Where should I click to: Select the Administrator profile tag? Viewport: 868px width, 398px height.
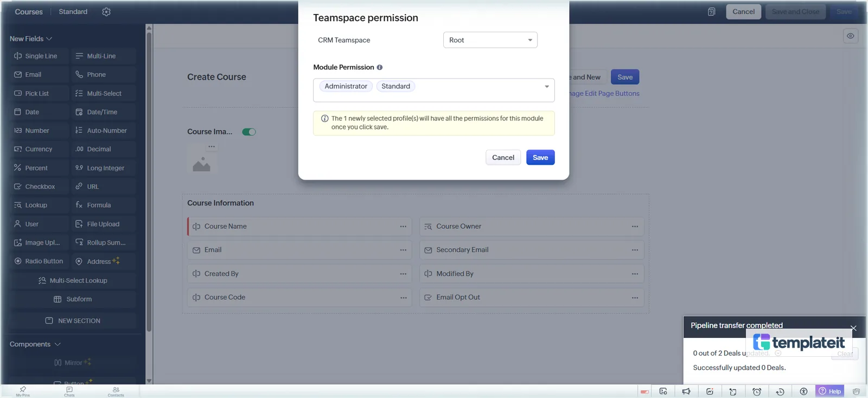346,86
